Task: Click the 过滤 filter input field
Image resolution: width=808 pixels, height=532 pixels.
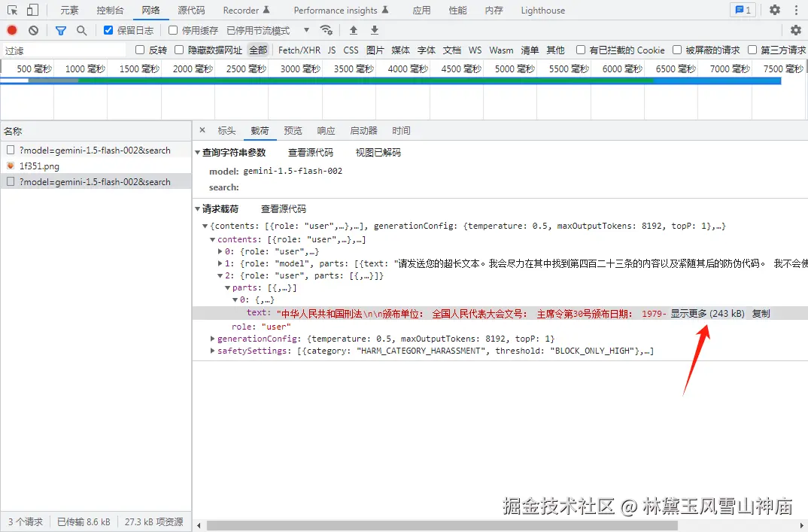Action: [x=63, y=50]
